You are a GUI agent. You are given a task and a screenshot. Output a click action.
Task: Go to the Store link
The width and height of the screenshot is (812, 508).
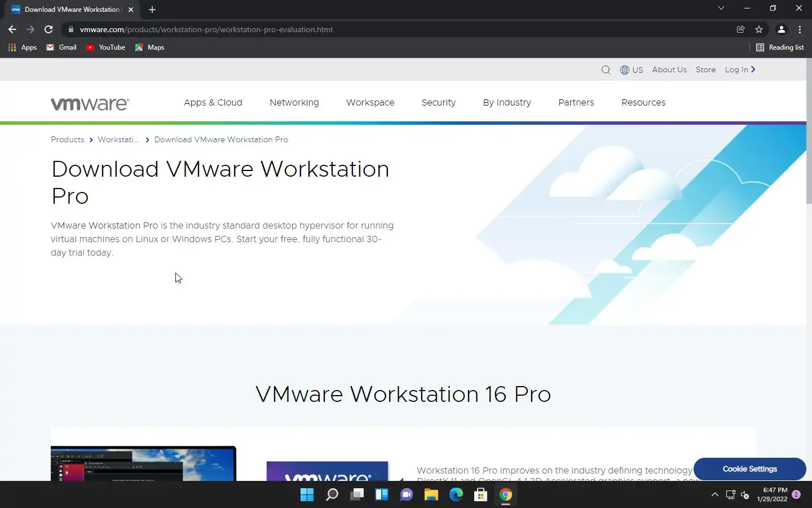705,69
